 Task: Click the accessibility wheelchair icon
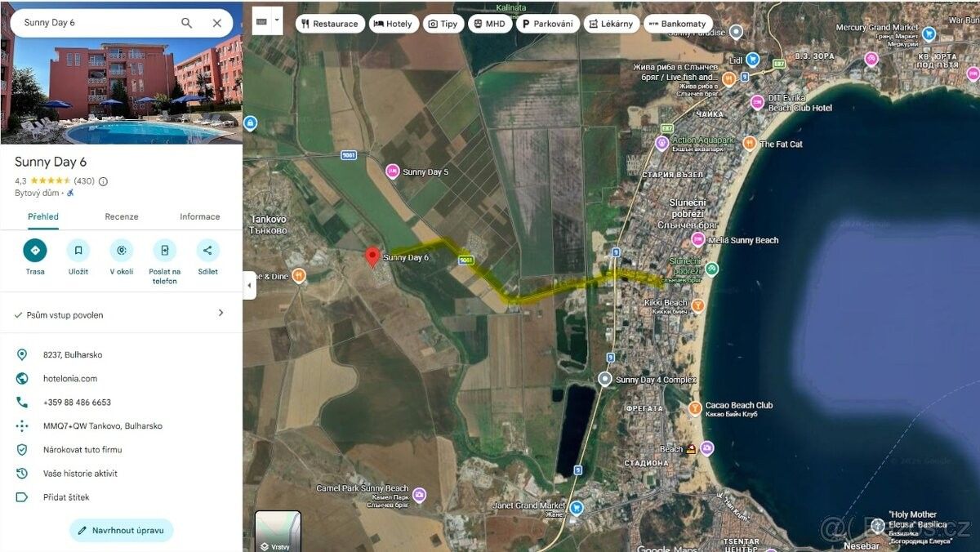(70, 193)
